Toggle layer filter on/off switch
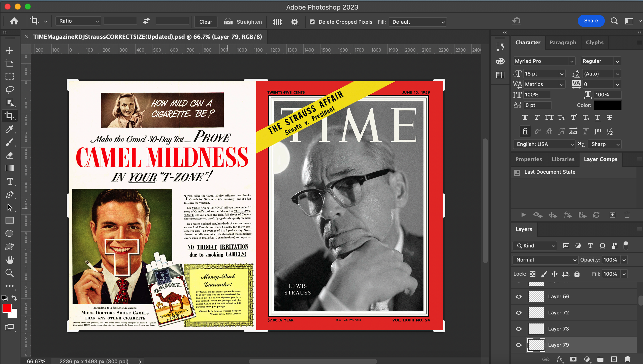The image size is (643, 364). pos(626,245)
